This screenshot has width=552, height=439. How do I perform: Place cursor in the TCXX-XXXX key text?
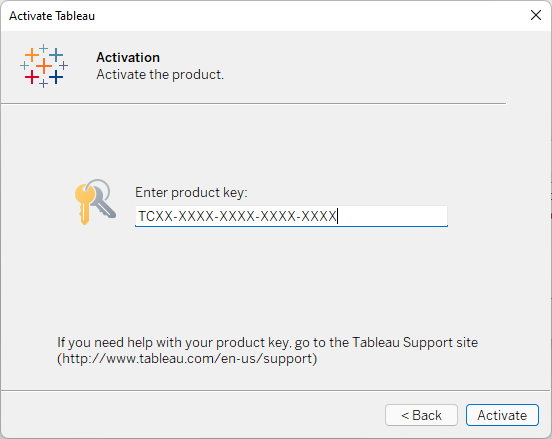(237, 216)
